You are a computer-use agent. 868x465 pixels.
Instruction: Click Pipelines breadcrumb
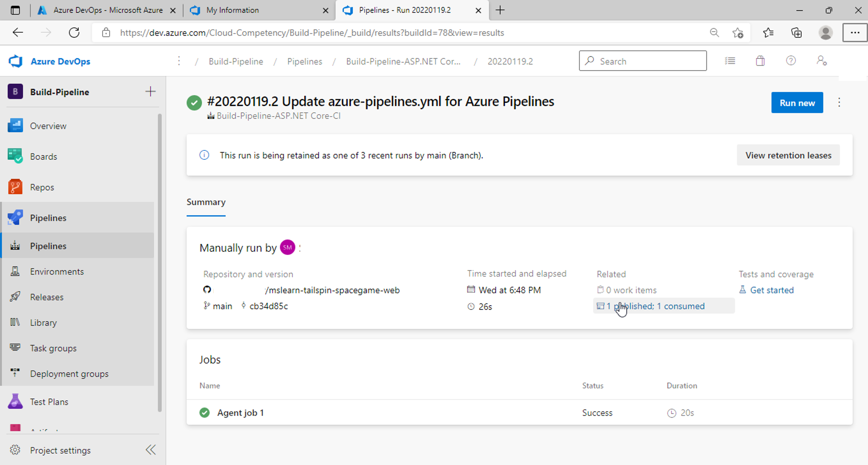305,61
